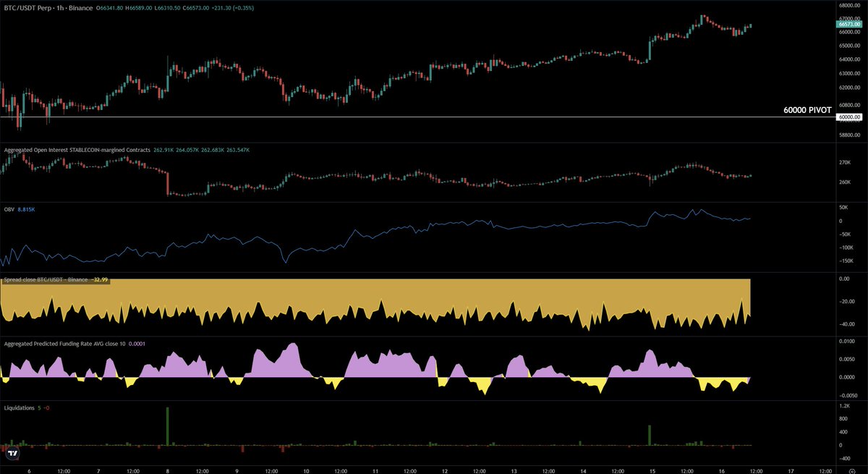Click Aggregated Predicted Funding Rate legend
Viewport: 868px width, 474px height.
(65, 344)
